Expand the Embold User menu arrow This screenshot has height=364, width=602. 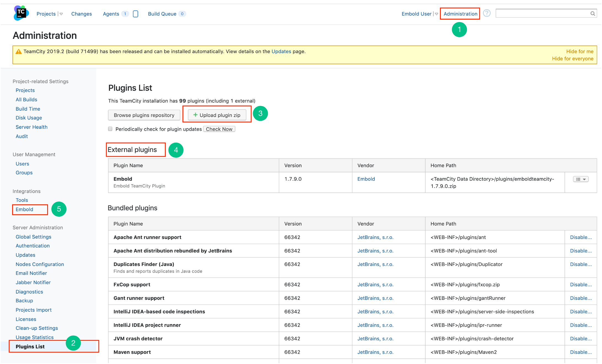436,14
